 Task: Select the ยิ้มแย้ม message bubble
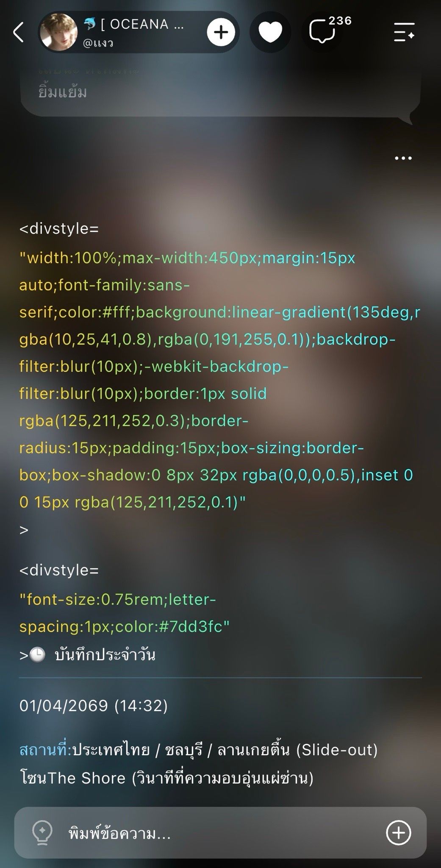point(220,92)
